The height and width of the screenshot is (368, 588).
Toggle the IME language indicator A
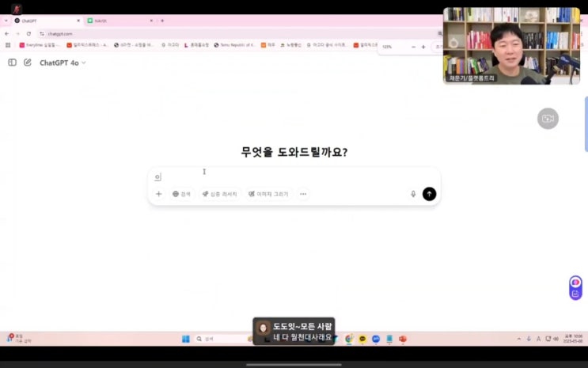[538, 339]
